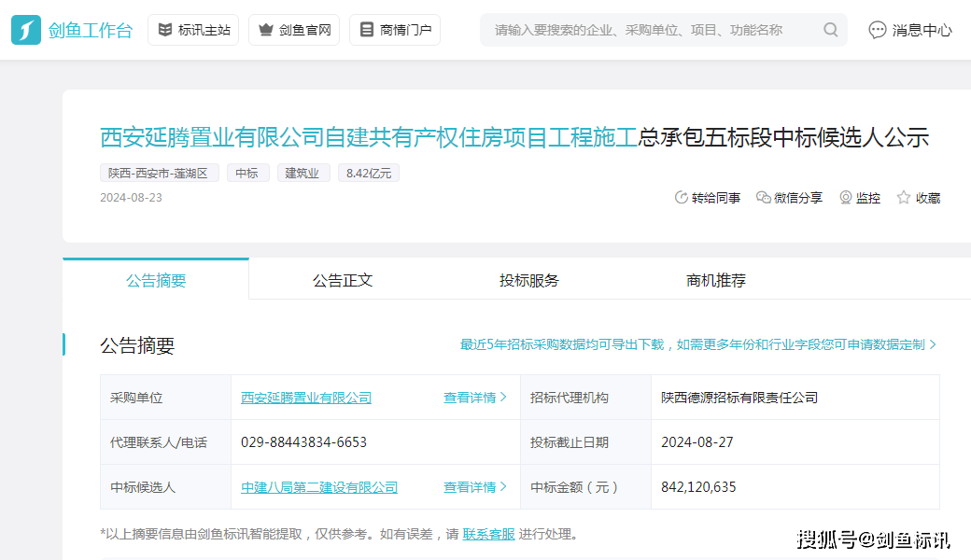
Task: Click the 陕西-西安市-莲湖区 region tag
Action: (x=159, y=174)
